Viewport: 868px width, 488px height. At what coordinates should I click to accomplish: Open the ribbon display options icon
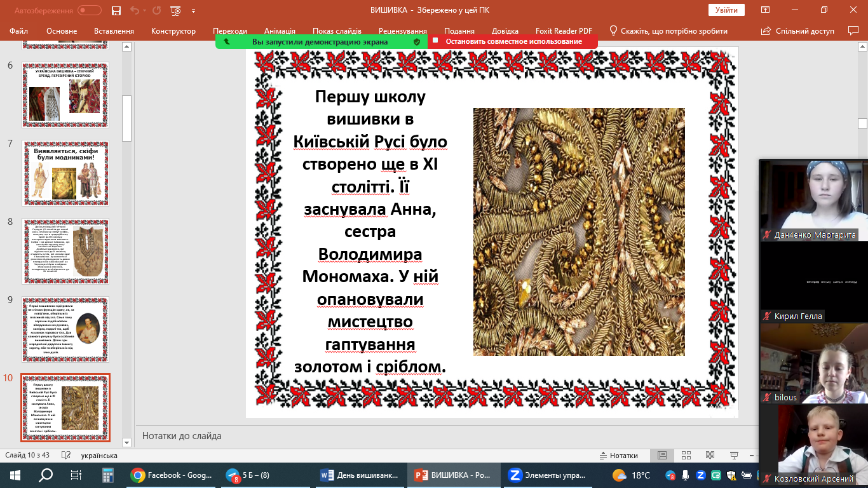766,10
